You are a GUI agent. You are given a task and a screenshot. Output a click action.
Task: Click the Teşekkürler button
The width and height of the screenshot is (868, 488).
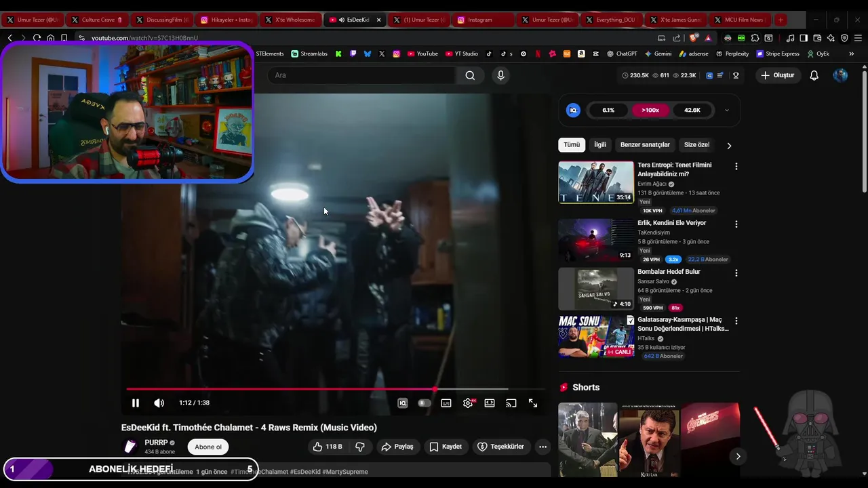pos(500,447)
